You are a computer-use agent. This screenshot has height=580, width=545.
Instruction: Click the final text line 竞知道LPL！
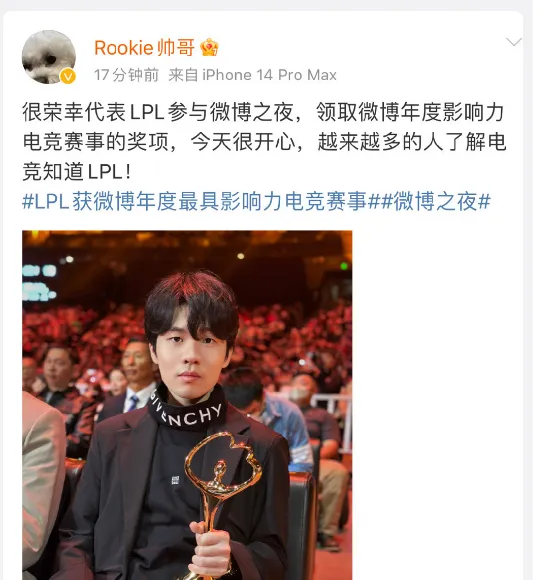77,171
